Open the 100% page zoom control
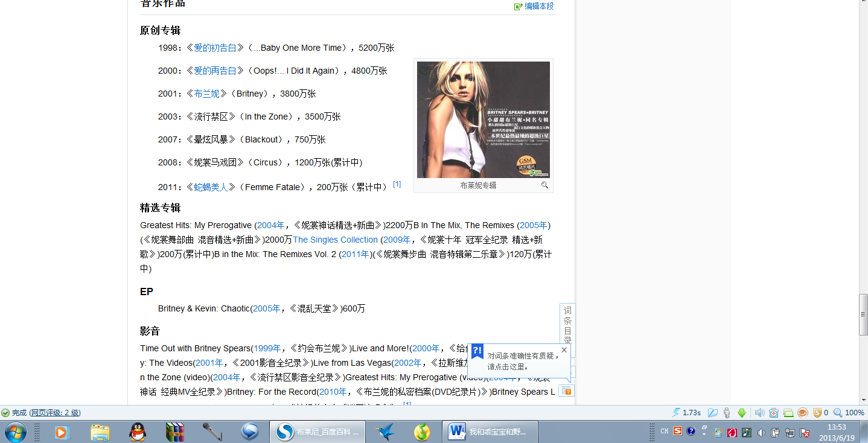The width and height of the screenshot is (868, 443). tap(849, 413)
